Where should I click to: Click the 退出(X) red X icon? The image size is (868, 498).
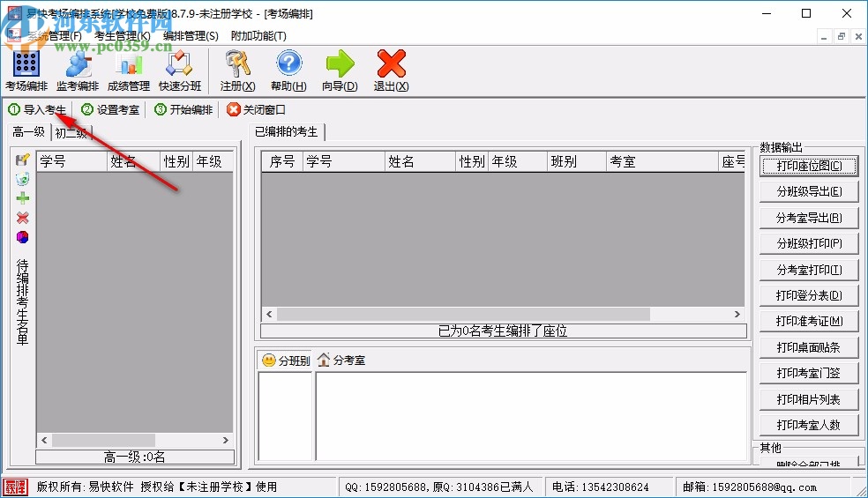[392, 63]
